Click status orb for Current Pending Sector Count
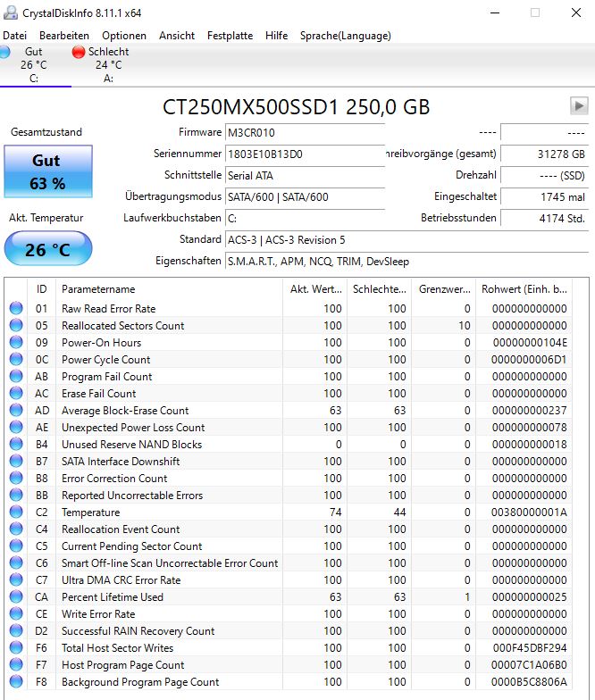595x700 pixels. (x=16, y=546)
